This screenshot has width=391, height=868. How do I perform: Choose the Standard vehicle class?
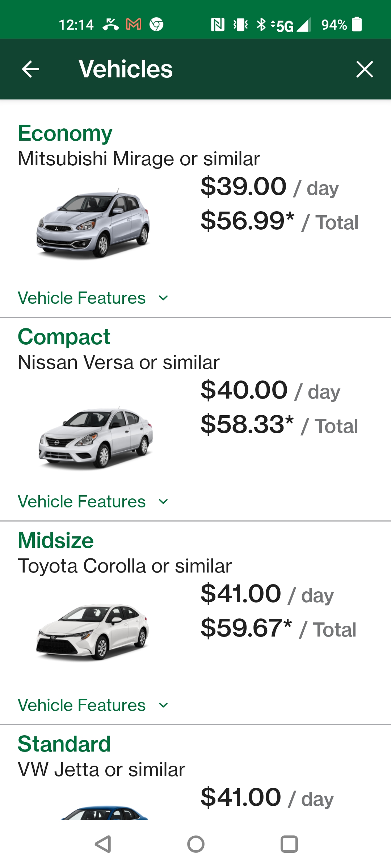pos(64,744)
